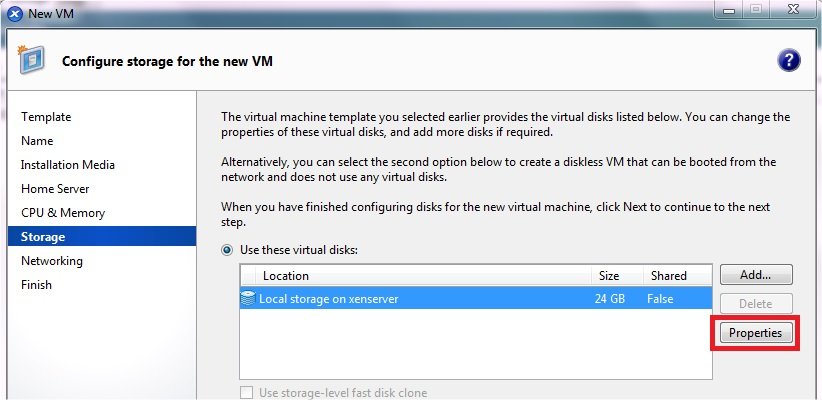Open the Name wizard step
Image resolution: width=822 pixels, height=400 pixels.
click(x=37, y=141)
